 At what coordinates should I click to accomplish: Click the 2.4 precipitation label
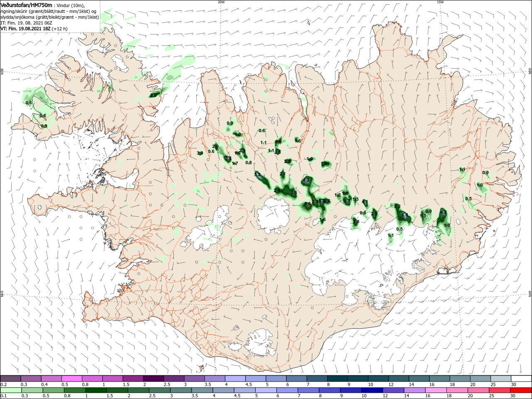tap(277, 190)
